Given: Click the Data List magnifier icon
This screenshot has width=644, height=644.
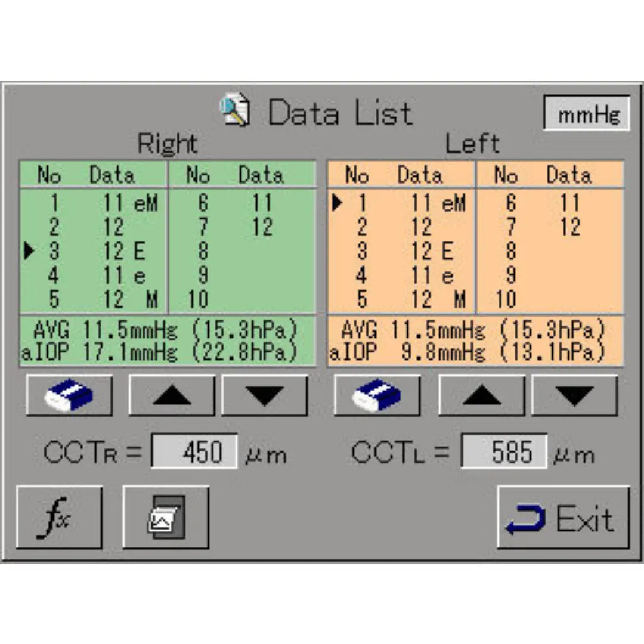Looking at the screenshot, I should [234, 112].
